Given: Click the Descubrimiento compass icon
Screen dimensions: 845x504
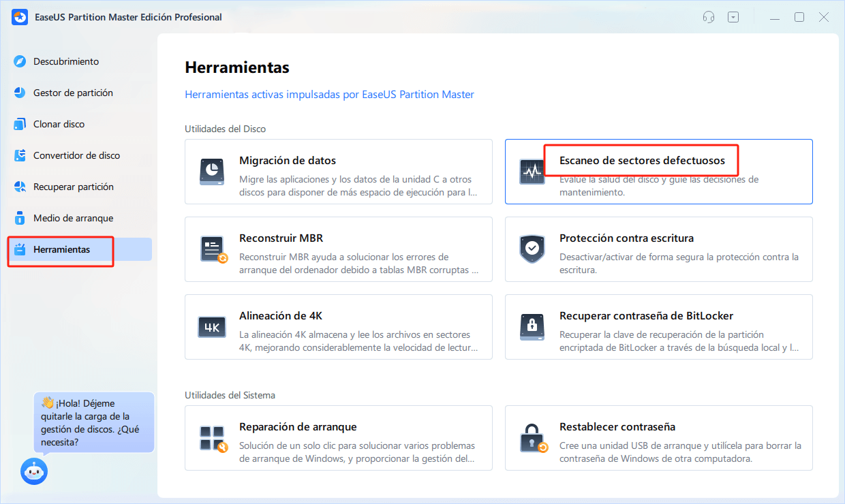Looking at the screenshot, I should [x=20, y=61].
